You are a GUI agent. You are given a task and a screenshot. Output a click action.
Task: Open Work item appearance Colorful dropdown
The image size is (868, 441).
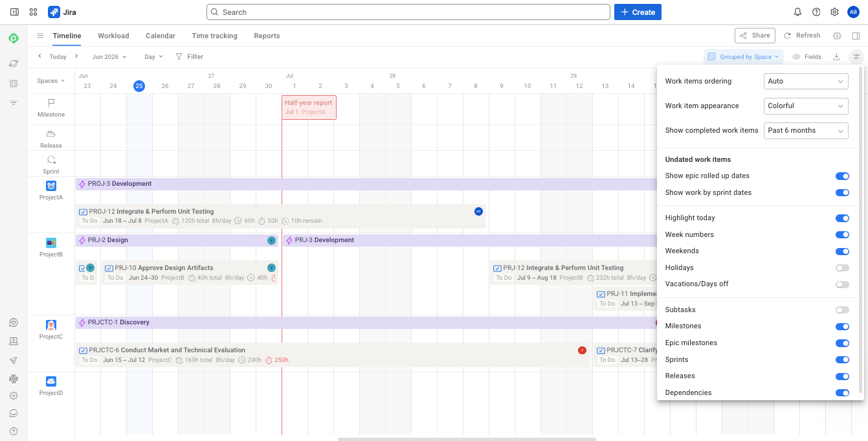click(x=806, y=106)
